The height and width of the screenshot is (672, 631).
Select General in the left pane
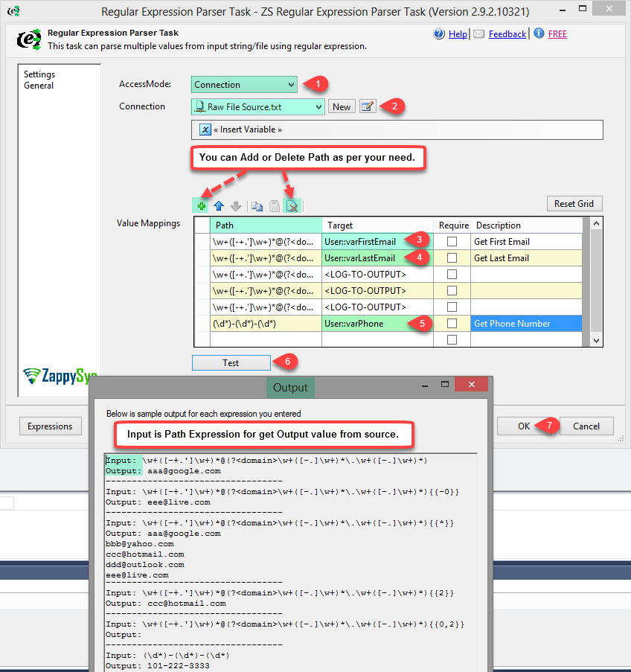pos(39,86)
